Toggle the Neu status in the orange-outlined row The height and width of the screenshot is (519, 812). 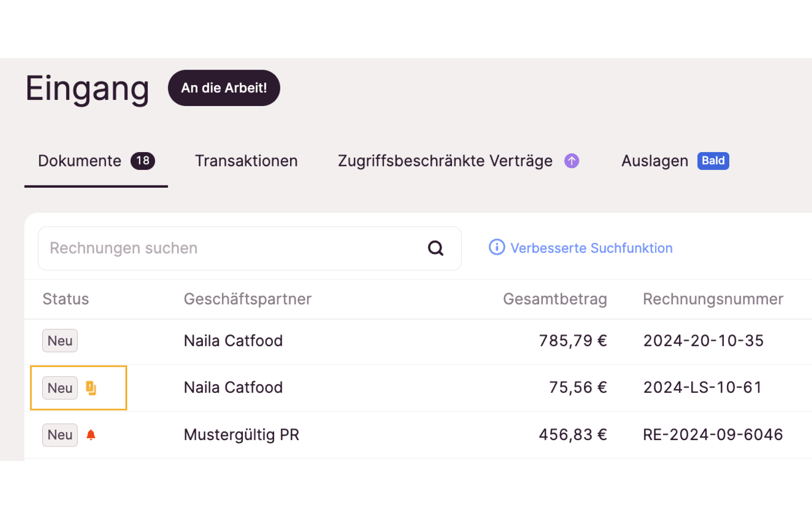coord(60,387)
